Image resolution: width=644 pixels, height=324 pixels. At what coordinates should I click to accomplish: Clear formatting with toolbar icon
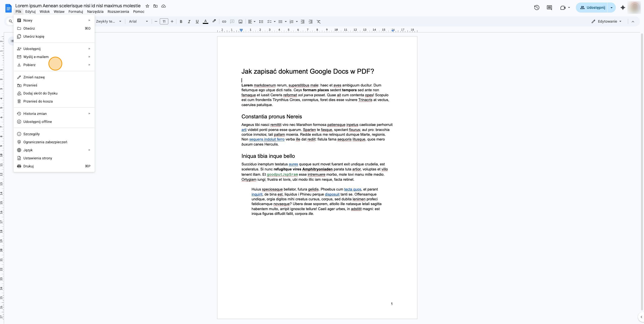click(319, 22)
